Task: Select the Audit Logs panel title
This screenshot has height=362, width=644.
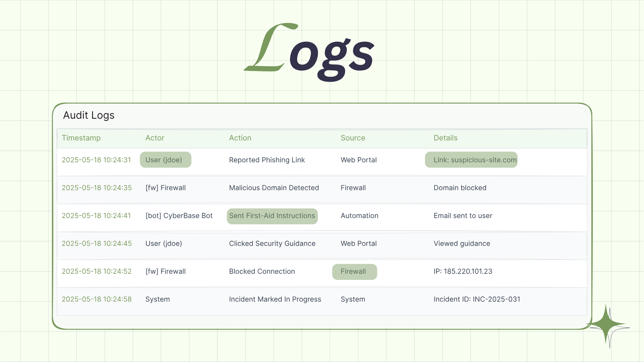Action: tap(89, 115)
